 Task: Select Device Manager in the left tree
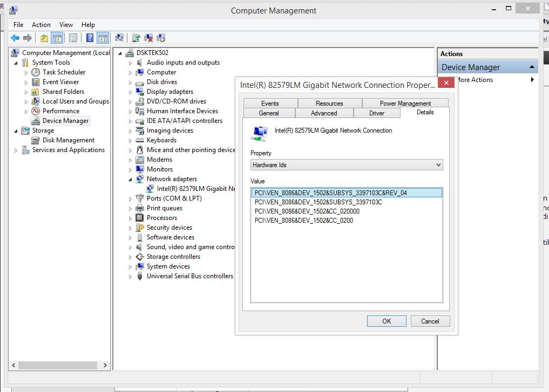pyautogui.click(x=65, y=121)
